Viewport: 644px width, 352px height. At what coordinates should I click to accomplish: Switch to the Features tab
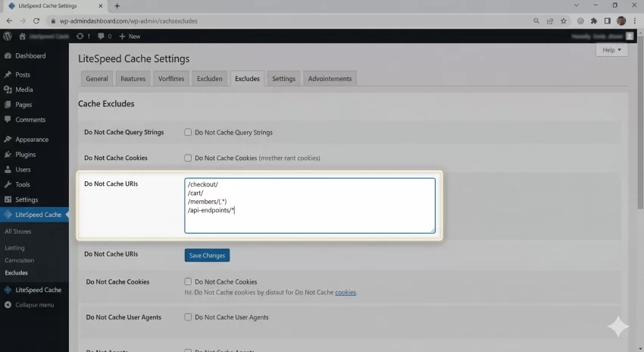click(x=133, y=79)
